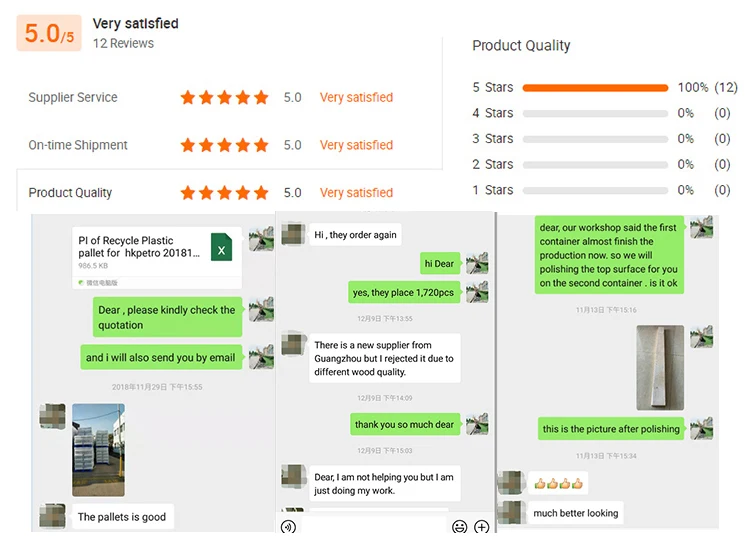Click the Supplier Service star rating
Image resolution: width=750 pixels, height=547 pixels.
[224, 98]
